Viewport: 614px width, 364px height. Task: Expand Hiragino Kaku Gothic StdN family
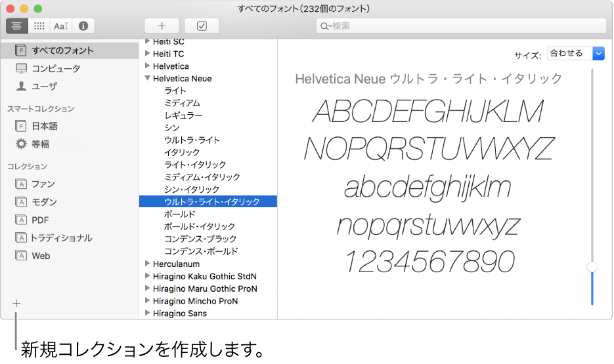point(148,276)
